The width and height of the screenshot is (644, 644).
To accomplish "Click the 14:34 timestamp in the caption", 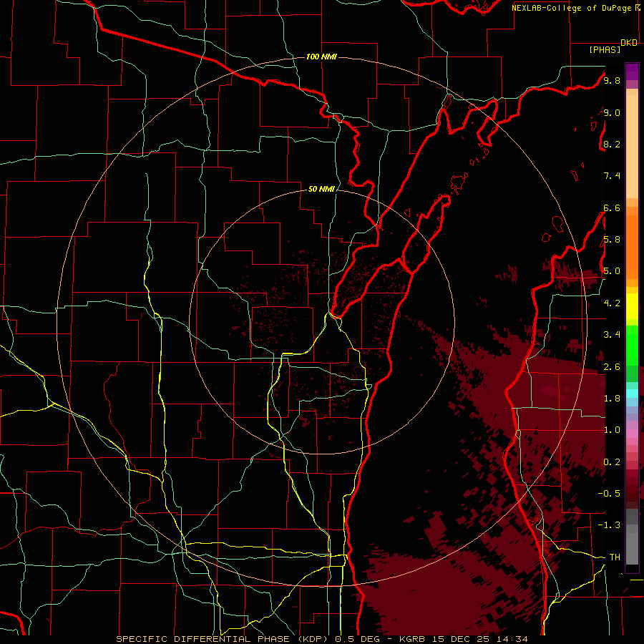I will coord(512,639).
